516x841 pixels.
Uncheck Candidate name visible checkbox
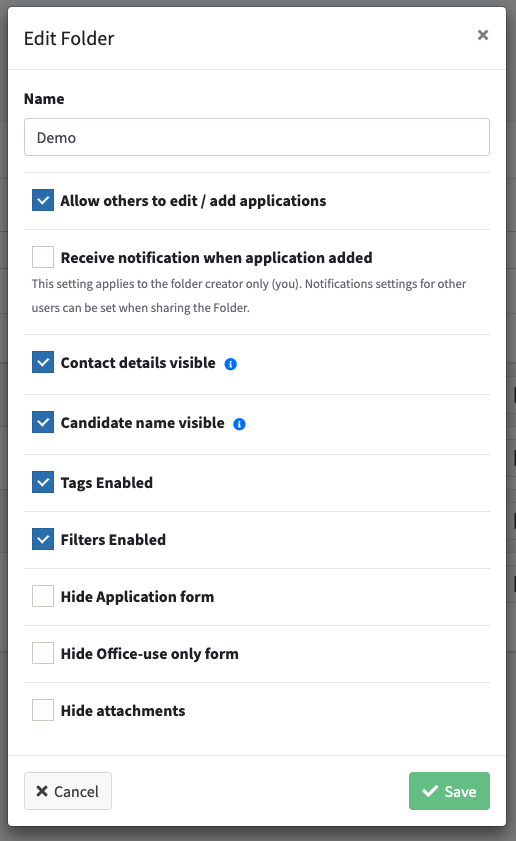(43, 422)
